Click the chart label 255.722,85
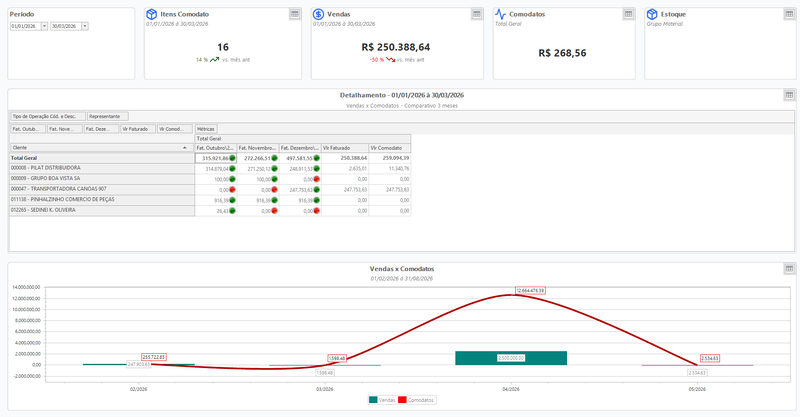 click(x=154, y=357)
